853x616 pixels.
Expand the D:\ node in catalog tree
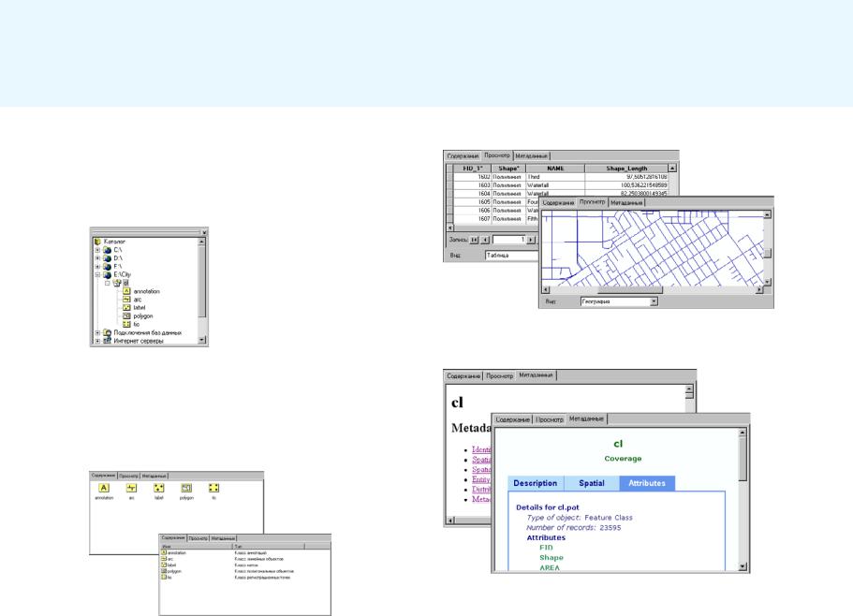(x=97, y=258)
